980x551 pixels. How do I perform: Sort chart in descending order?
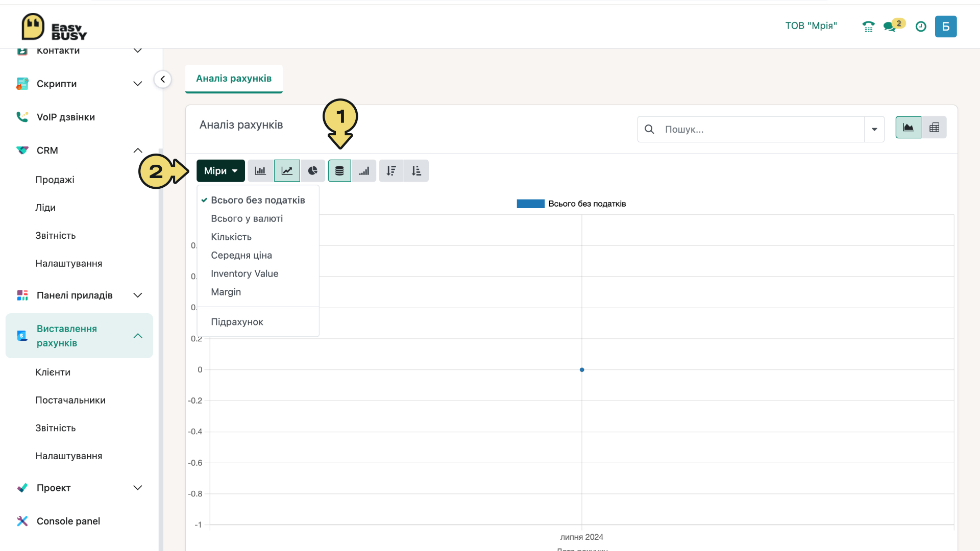click(391, 171)
